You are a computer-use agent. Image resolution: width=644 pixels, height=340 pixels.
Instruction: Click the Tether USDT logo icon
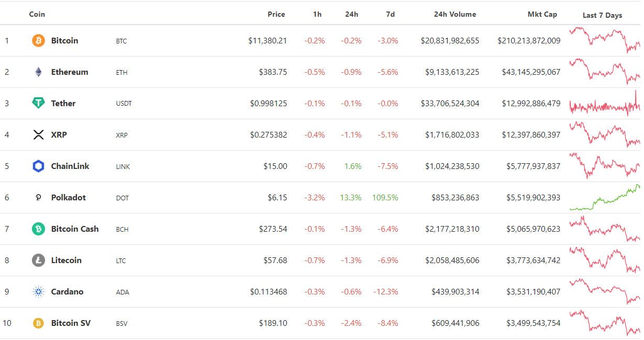(x=38, y=103)
